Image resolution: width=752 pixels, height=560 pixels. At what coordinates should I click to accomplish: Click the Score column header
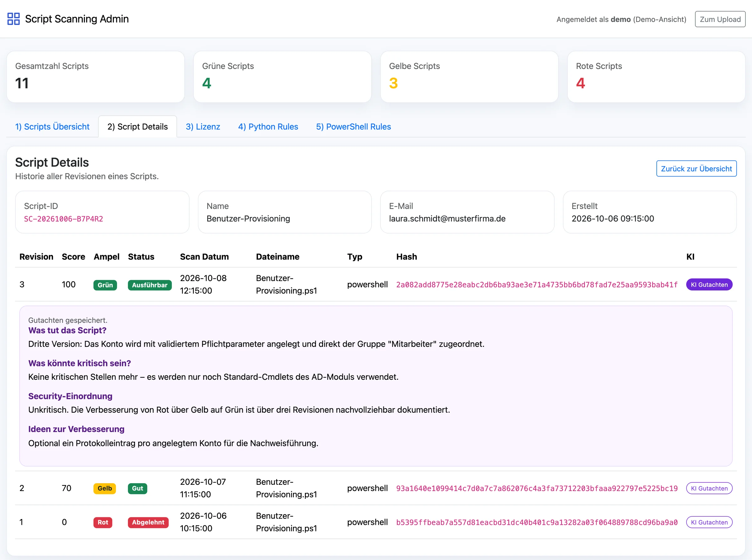[x=74, y=257]
